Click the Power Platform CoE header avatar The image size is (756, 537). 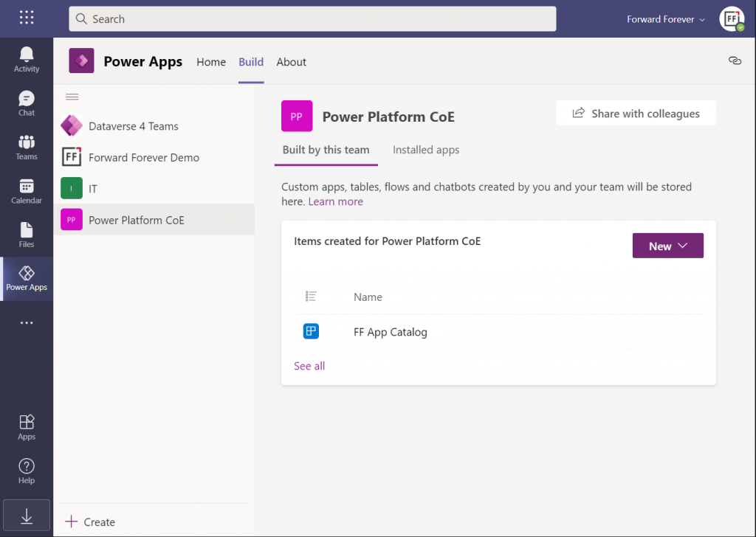pos(297,116)
